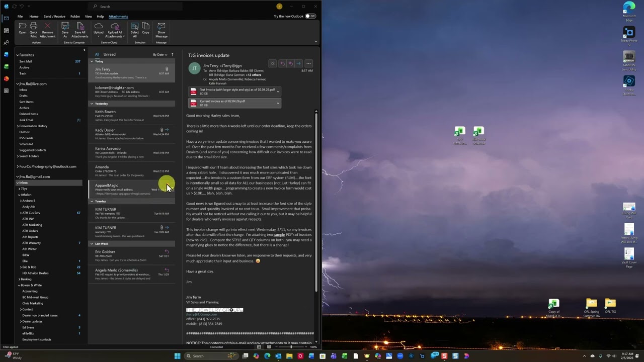644x362 pixels.
Task: Click Remove Attachment in the ribbon
Action: [x=47, y=30]
